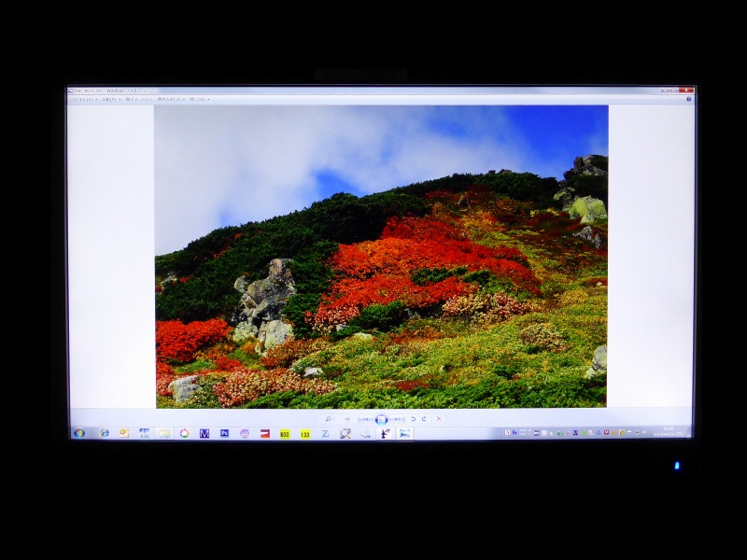Launch Internet Explorer from the taskbar
The image size is (747, 560).
[x=105, y=433]
